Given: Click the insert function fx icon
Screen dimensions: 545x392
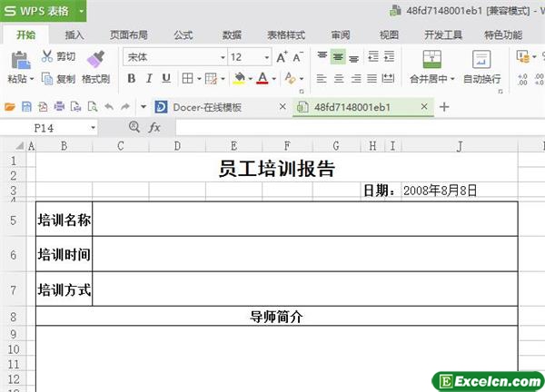Looking at the screenshot, I should pyautogui.click(x=154, y=128).
